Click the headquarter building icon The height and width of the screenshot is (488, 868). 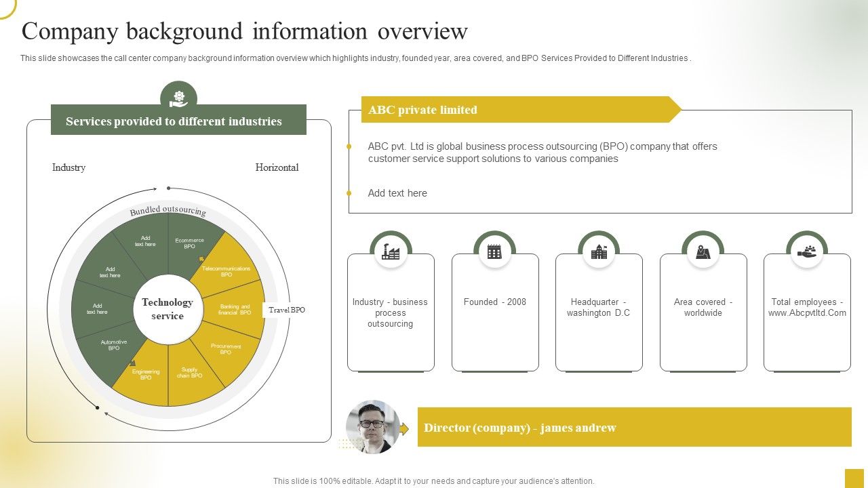pyautogui.click(x=599, y=252)
